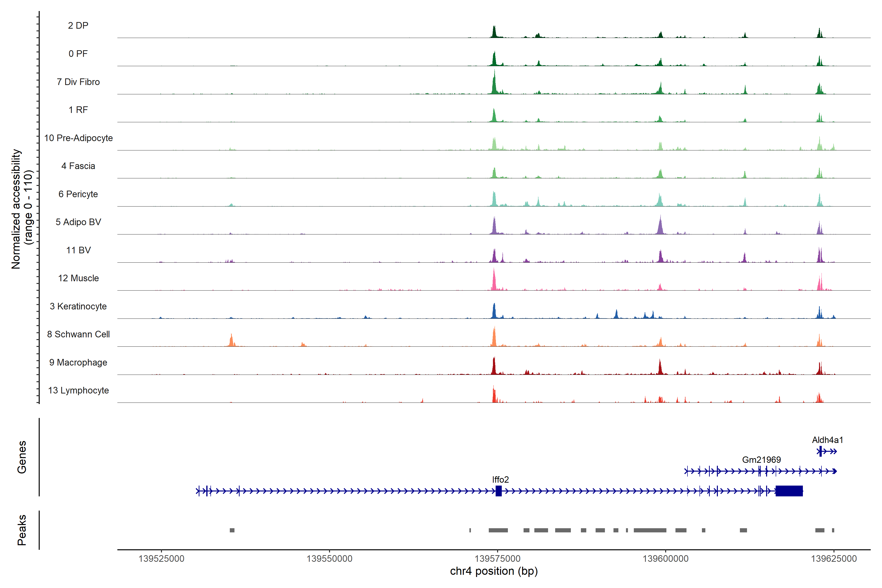Click the Gm21969 gene label

761,460
